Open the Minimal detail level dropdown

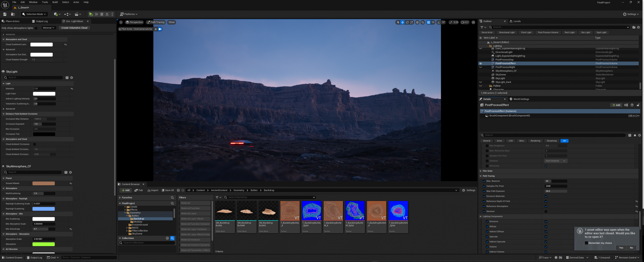click(49, 28)
